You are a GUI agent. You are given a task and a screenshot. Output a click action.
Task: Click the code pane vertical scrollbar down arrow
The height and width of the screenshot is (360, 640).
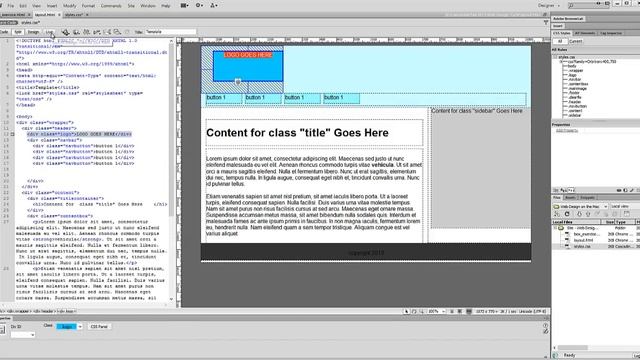[x=171, y=299]
